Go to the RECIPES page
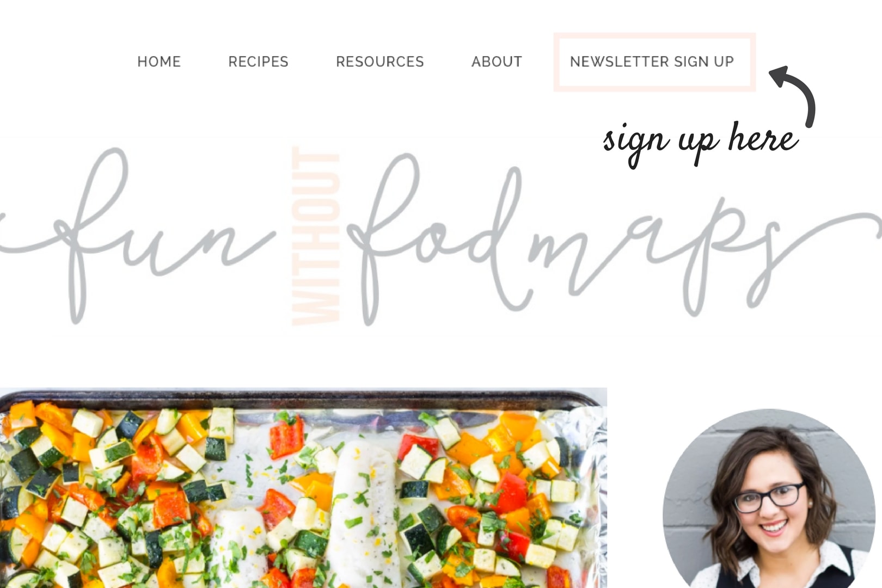882x588 pixels. click(258, 62)
